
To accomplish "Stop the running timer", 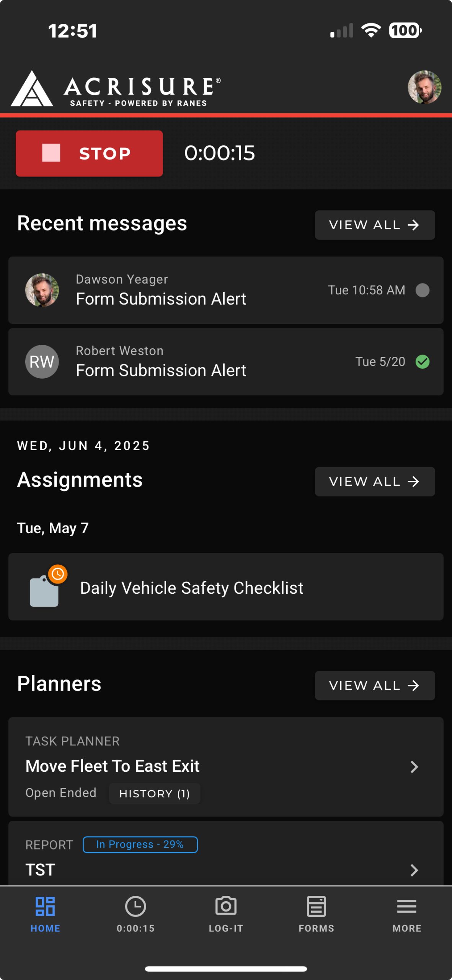I will tap(89, 154).
